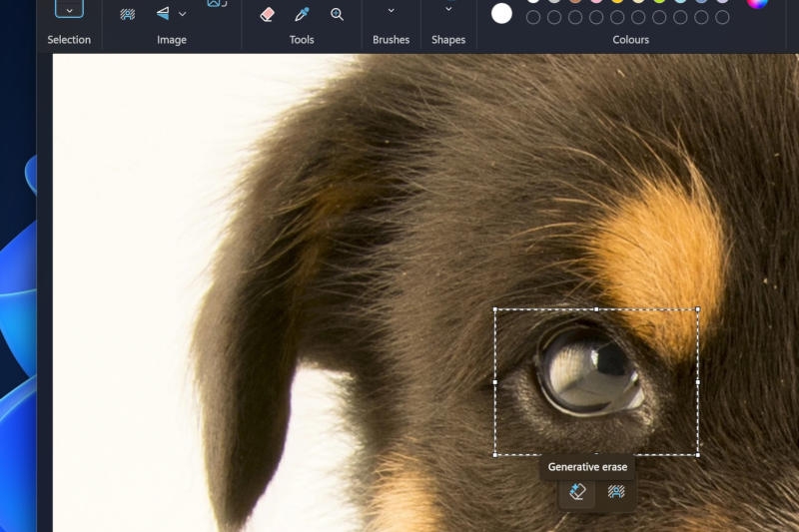Click the bottom-right selection handle
This screenshot has width=799, height=532.
coord(697,454)
